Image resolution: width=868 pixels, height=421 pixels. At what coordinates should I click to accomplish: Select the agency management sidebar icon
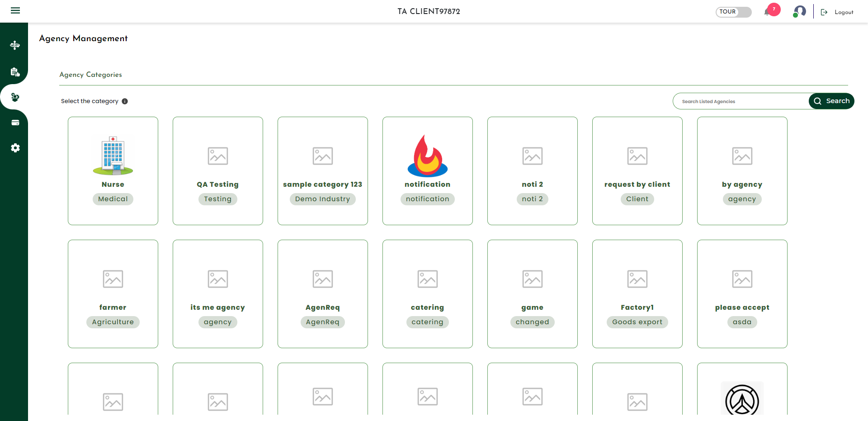tap(15, 97)
